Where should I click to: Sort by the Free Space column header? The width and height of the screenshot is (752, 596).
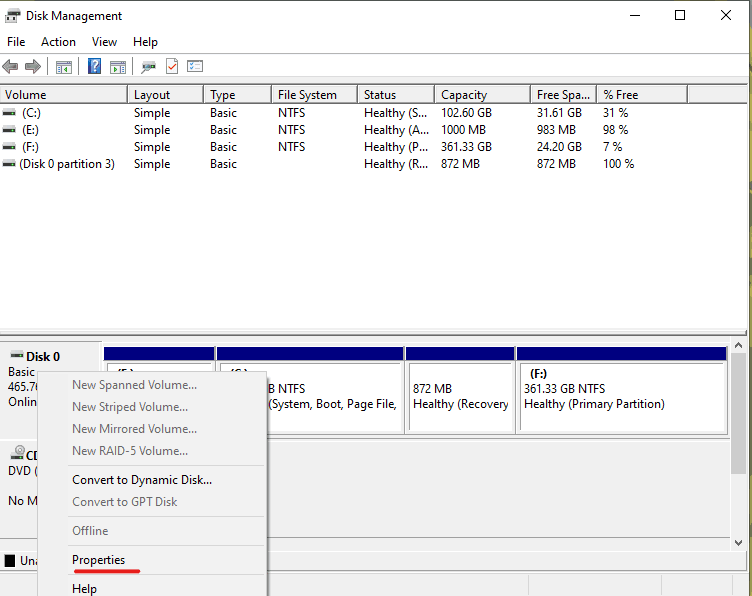pos(564,95)
